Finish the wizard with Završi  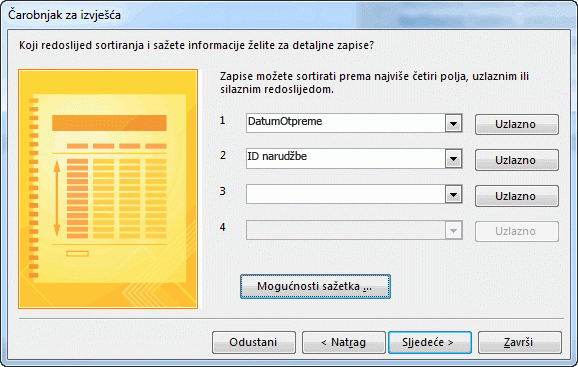pos(520,342)
